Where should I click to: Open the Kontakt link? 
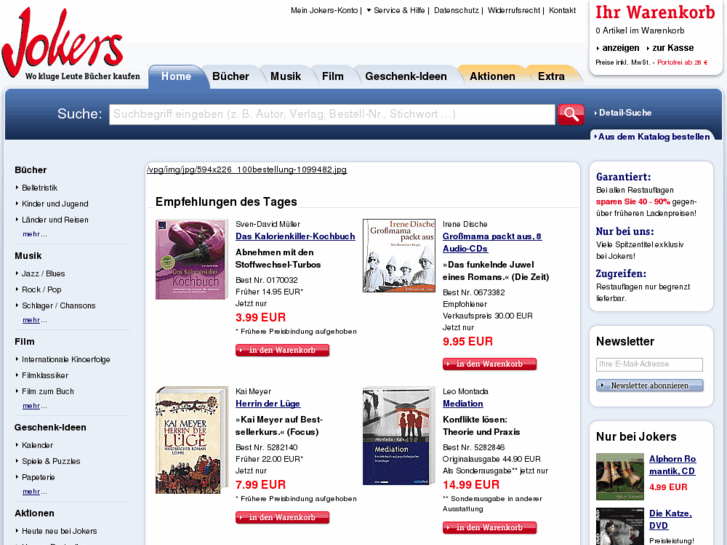click(x=562, y=10)
